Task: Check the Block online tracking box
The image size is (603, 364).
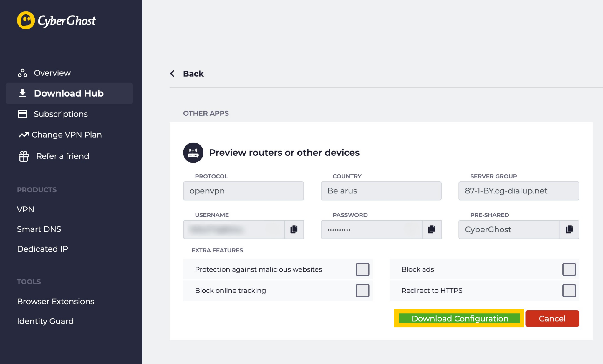Action: pyautogui.click(x=362, y=291)
